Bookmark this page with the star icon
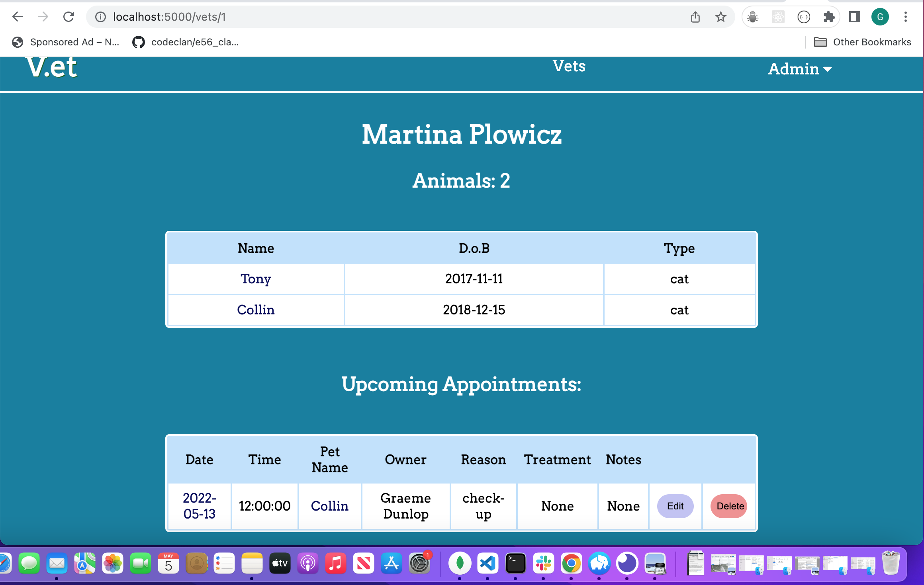Viewport: 924px width, 585px height. pyautogui.click(x=720, y=17)
